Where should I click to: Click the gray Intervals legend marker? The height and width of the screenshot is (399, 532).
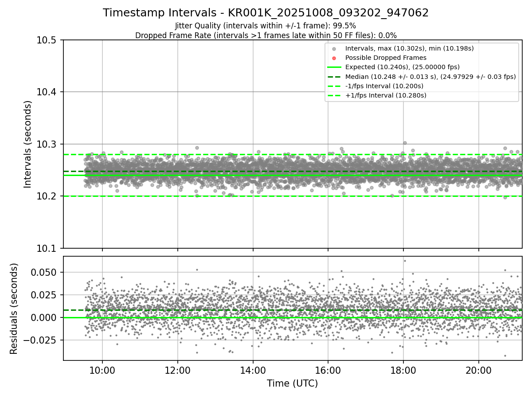(334, 49)
